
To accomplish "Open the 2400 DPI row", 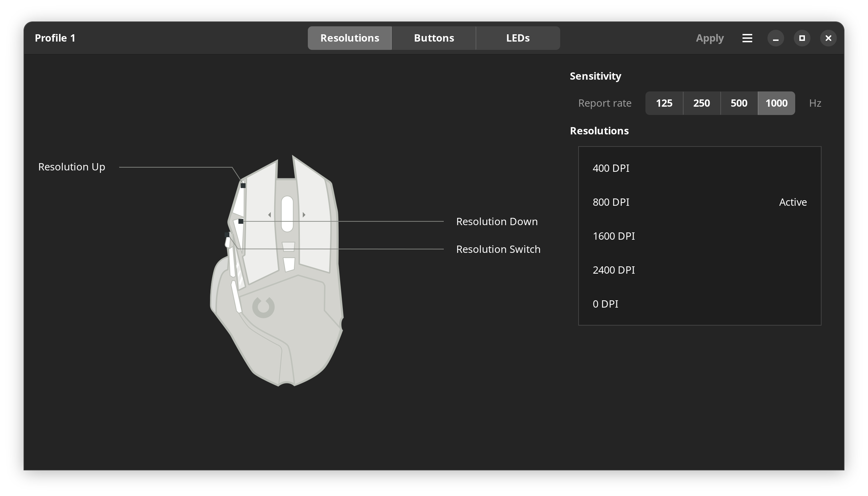I will tap(699, 270).
